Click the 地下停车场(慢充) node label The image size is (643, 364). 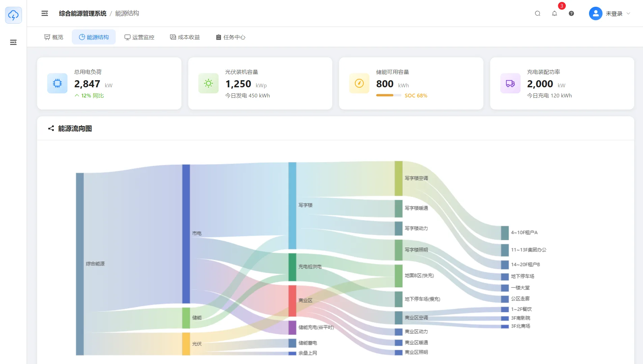click(422, 299)
